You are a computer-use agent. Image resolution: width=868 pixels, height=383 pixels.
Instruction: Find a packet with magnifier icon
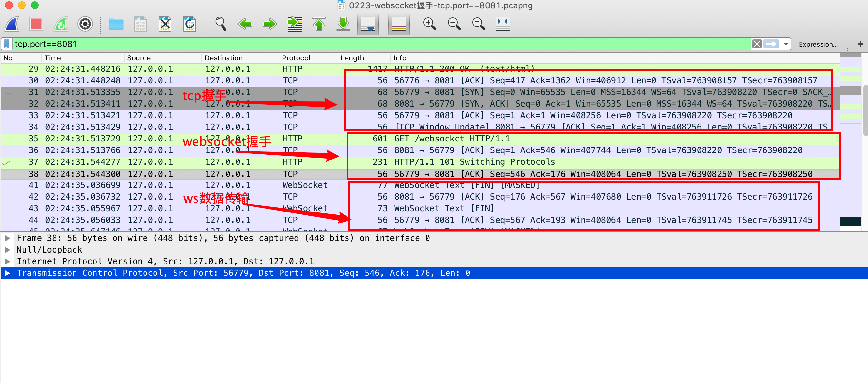[x=220, y=24]
